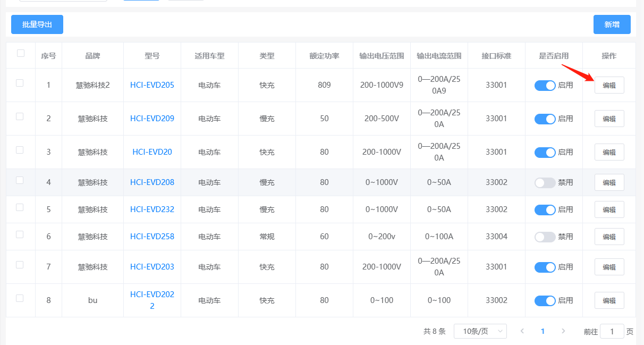Image resolution: width=644 pixels, height=345 pixels.
Task: Go to the previous page arrow
Action: [x=522, y=331]
